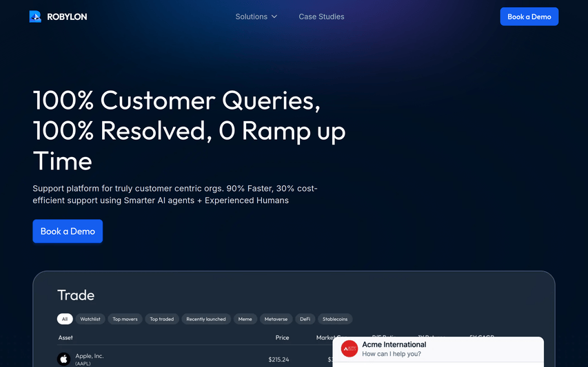The image size is (588, 367).
Task: Click Book a Demo in the header
Action: [529, 17]
